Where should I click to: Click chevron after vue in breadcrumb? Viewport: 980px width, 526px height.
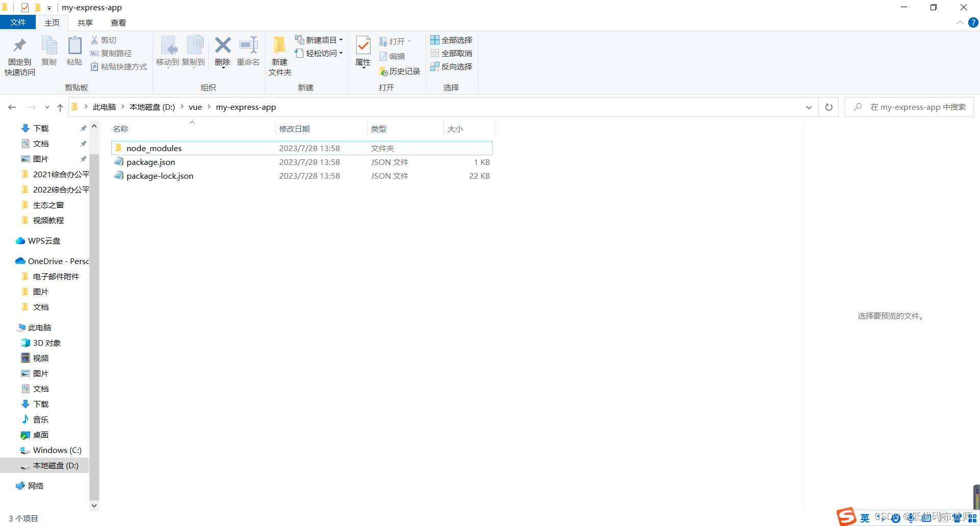[209, 107]
